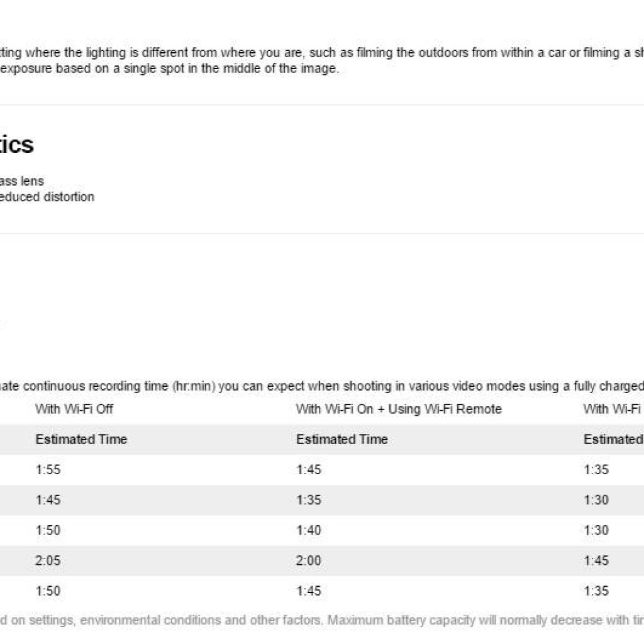Viewport: 644px width, 644px height.
Task: Select the 2:00 time value
Action: click(309, 560)
